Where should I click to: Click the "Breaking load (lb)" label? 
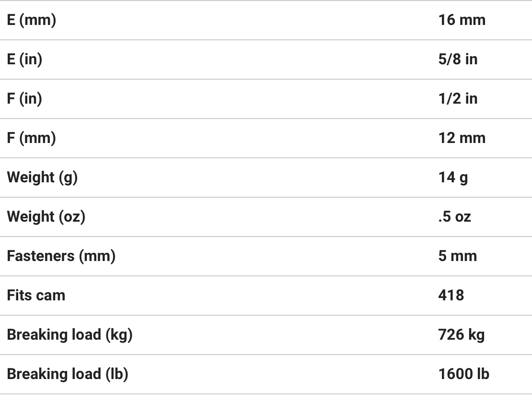coord(68,374)
